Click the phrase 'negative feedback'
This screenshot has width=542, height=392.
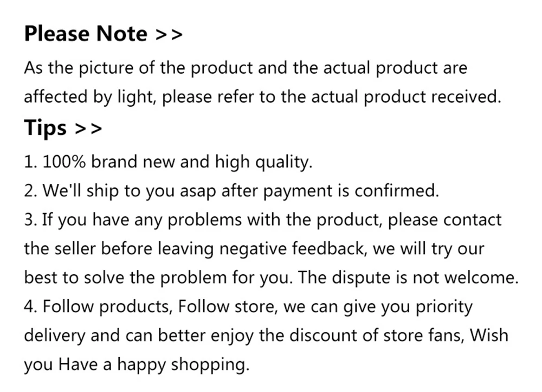[293, 249]
